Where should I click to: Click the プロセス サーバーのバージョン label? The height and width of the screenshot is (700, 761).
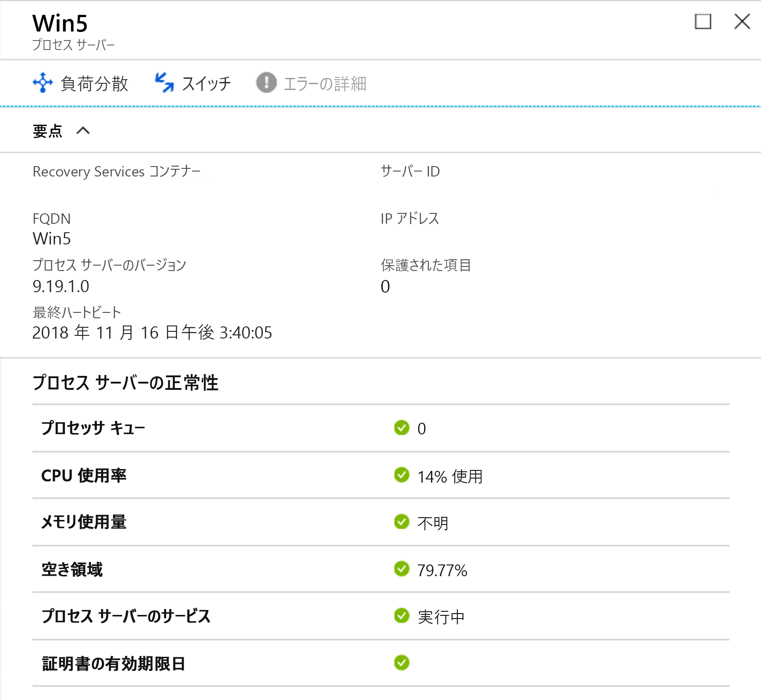pyautogui.click(x=109, y=265)
